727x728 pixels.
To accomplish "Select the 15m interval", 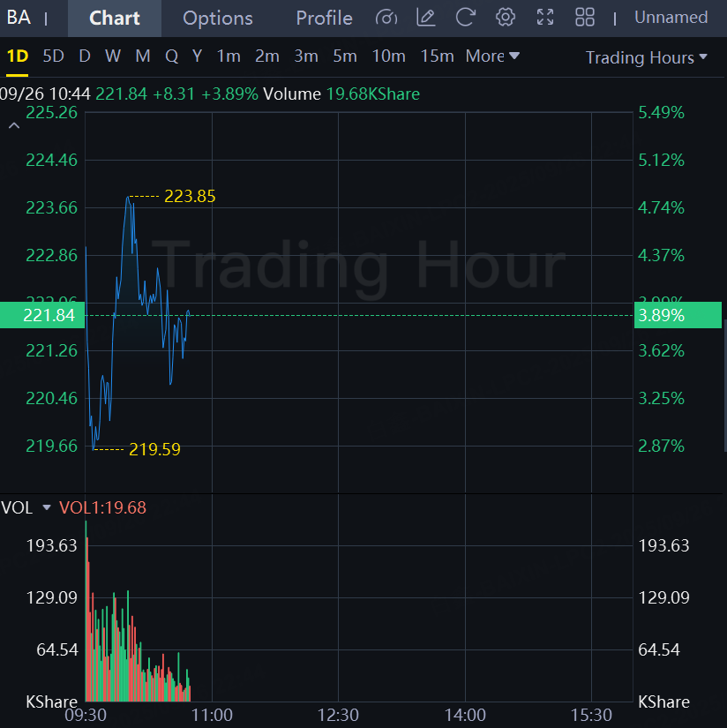I will pyautogui.click(x=437, y=56).
